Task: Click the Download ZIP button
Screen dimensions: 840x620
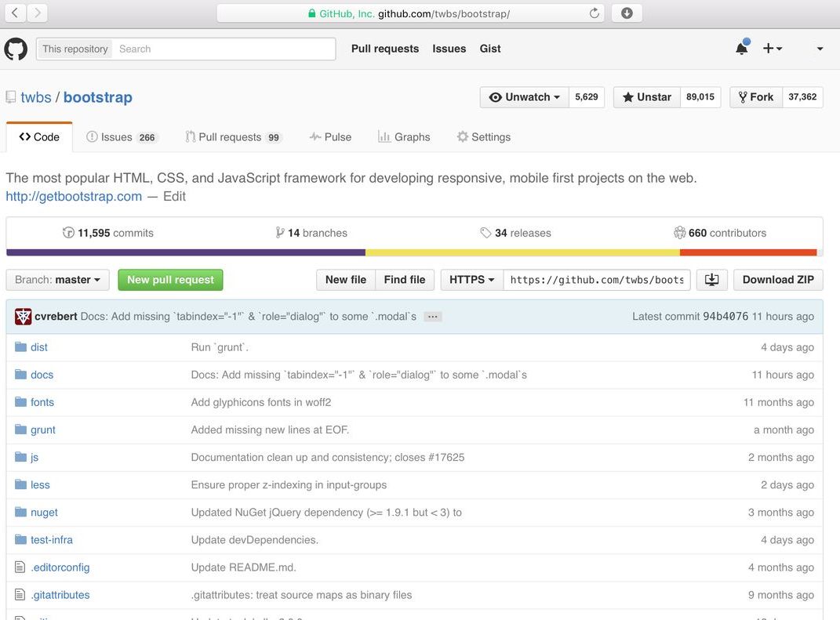Action: [x=778, y=280]
